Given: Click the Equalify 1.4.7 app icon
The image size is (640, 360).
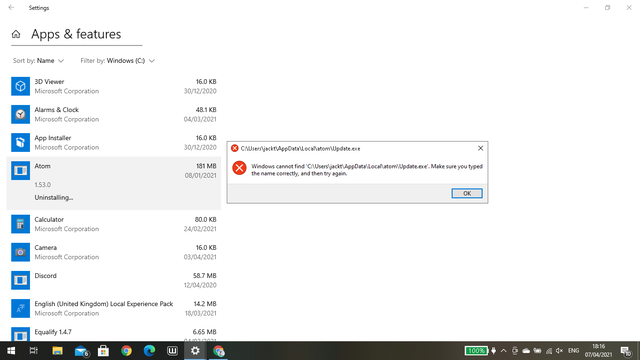Looking at the screenshot, I should point(20,334).
